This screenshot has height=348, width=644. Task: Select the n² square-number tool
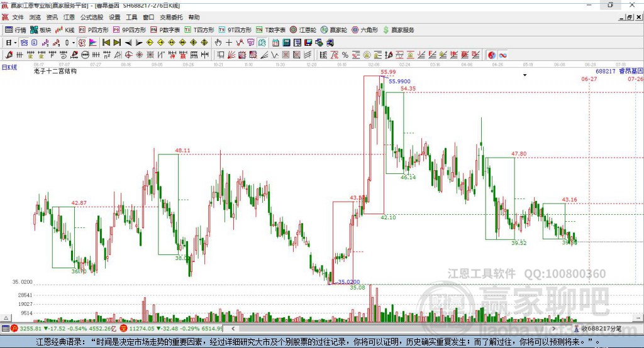(x=107, y=55)
